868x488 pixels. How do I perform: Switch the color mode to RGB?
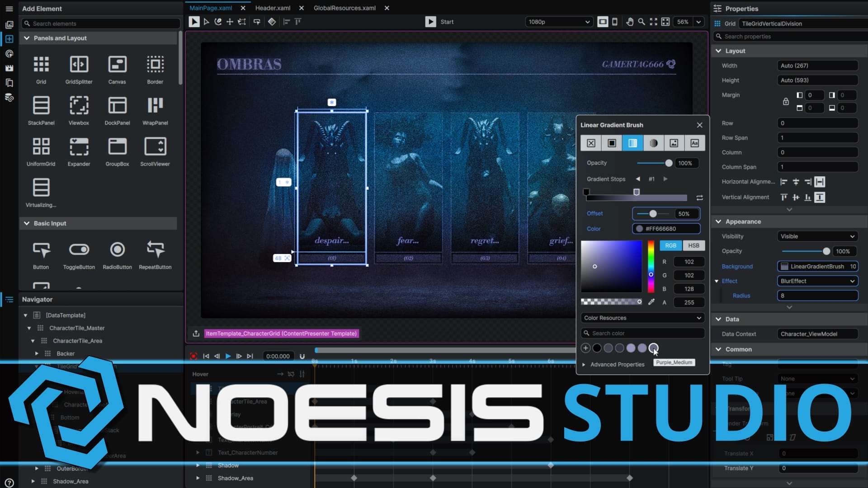tap(670, 245)
